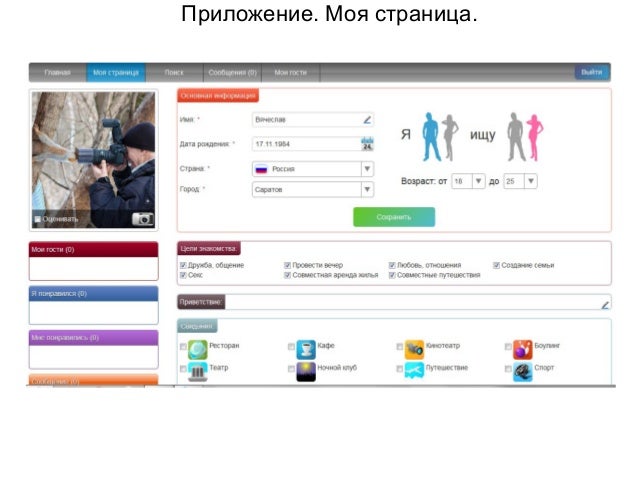
Task: Open the birth date calendar icon
Action: point(367,144)
